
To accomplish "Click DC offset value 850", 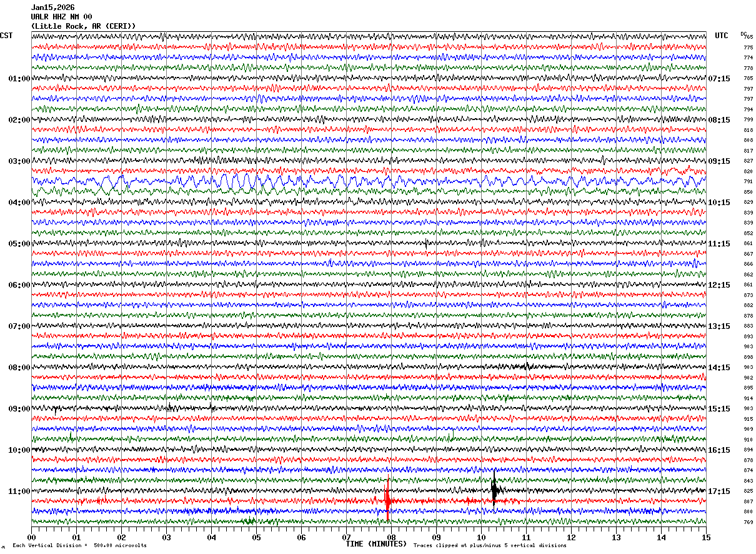I will click(749, 192).
